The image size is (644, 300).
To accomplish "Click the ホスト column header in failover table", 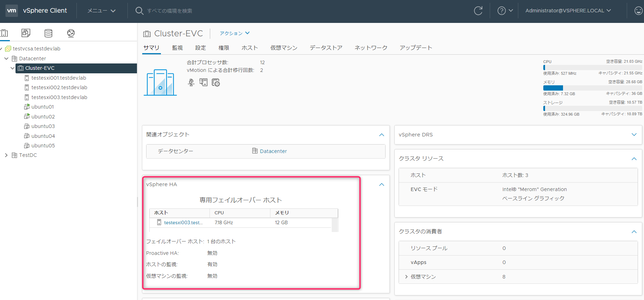I will 180,213.
